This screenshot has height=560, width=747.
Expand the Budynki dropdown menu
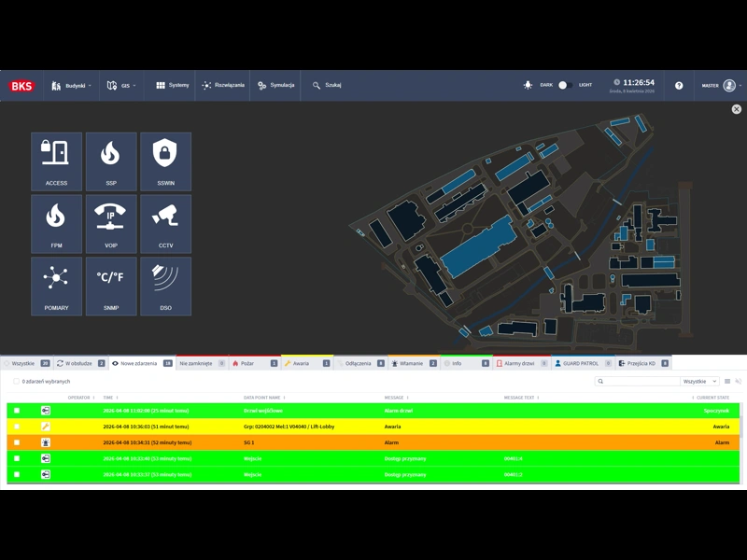(x=72, y=85)
